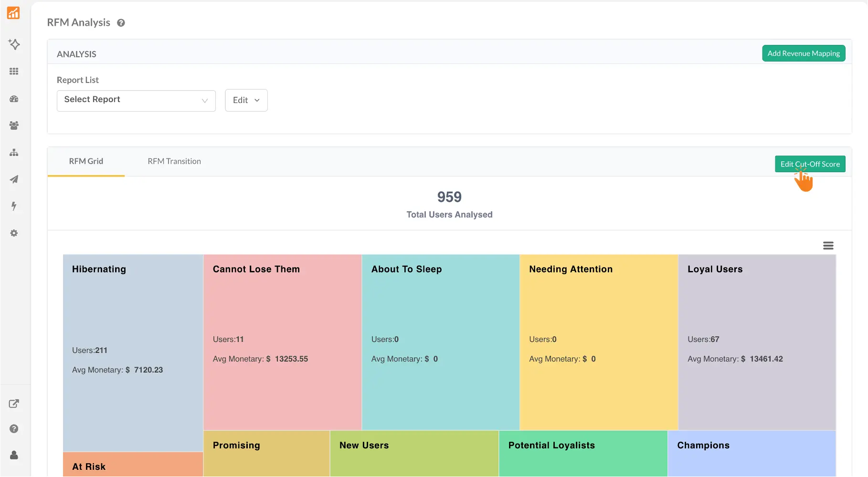Open the settings gear sidebar icon

[x=14, y=233]
